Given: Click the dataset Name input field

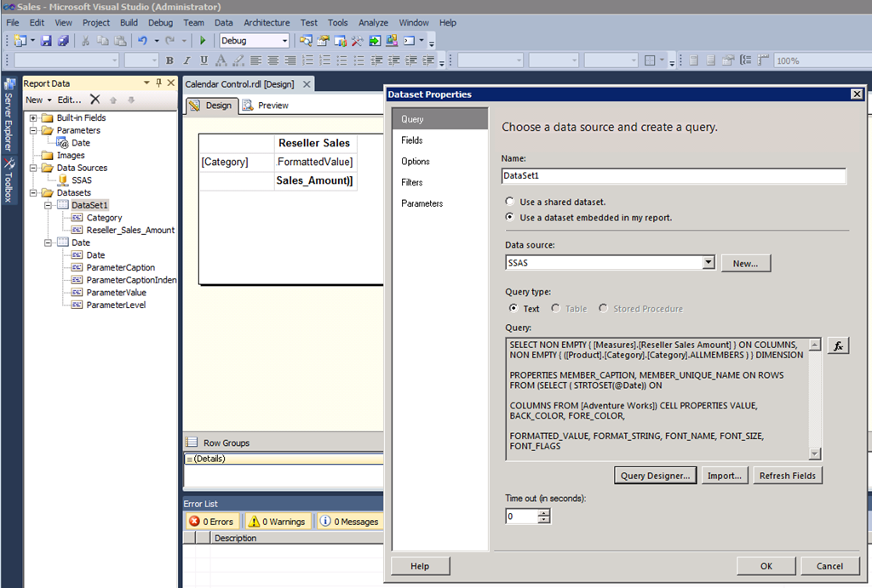Looking at the screenshot, I should pos(674,176).
